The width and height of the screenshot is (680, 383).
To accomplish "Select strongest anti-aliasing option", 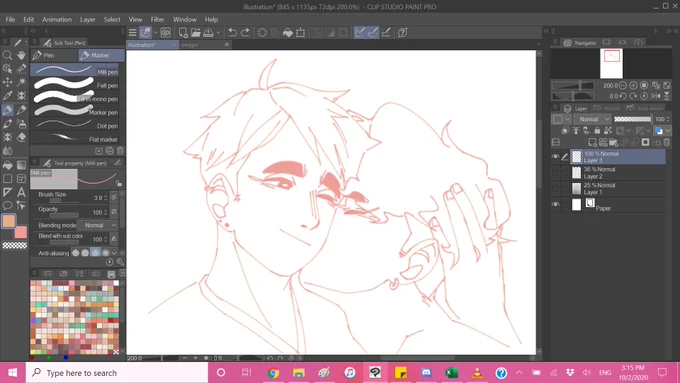I will click(x=106, y=253).
